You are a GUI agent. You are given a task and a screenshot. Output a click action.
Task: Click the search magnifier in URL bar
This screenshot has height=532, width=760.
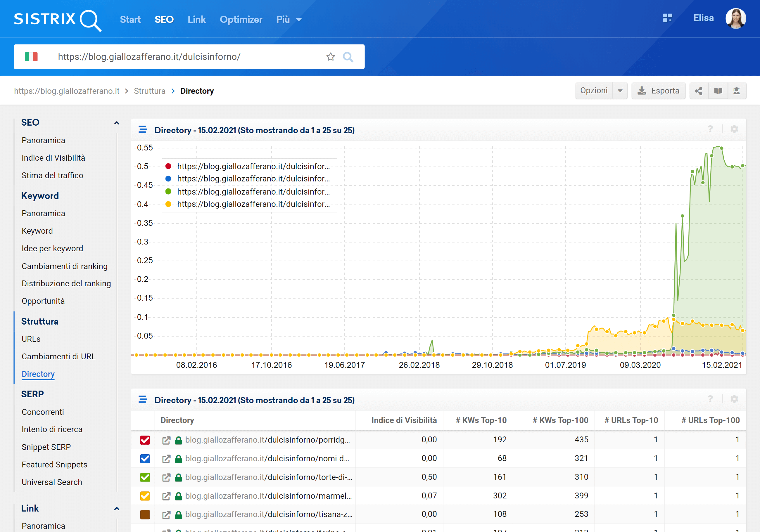point(348,57)
